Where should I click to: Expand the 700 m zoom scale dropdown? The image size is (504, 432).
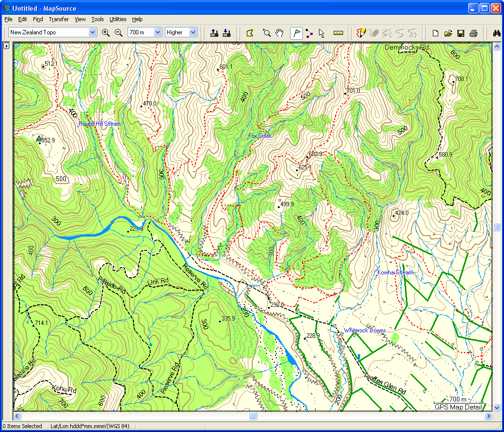(158, 32)
